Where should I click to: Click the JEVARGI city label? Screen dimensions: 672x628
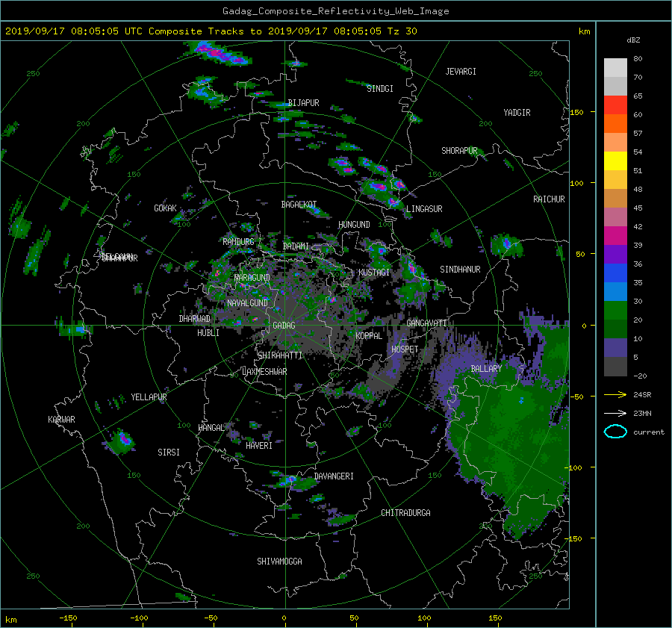[x=461, y=72]
